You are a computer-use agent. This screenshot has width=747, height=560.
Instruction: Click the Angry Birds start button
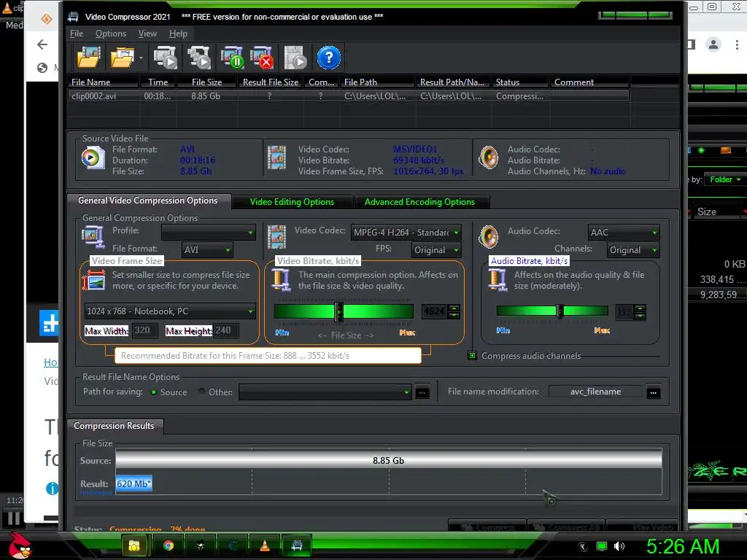pos(18,545)
